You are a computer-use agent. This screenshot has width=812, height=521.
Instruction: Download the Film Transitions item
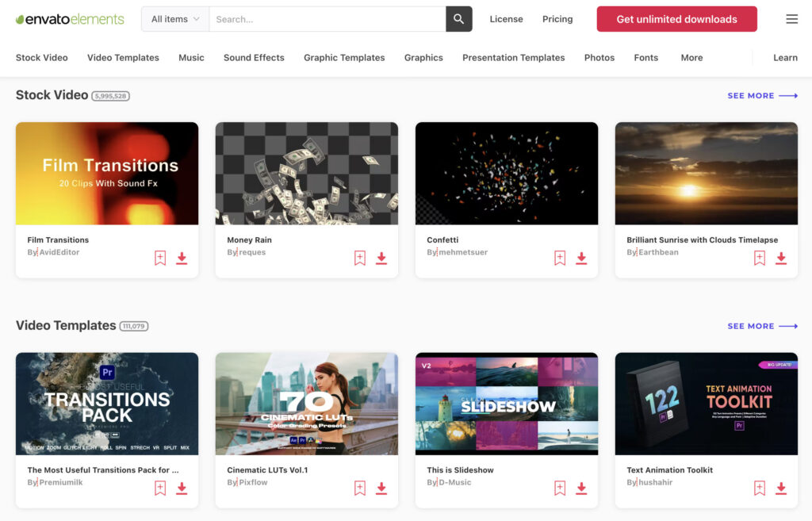click(182, 258)
